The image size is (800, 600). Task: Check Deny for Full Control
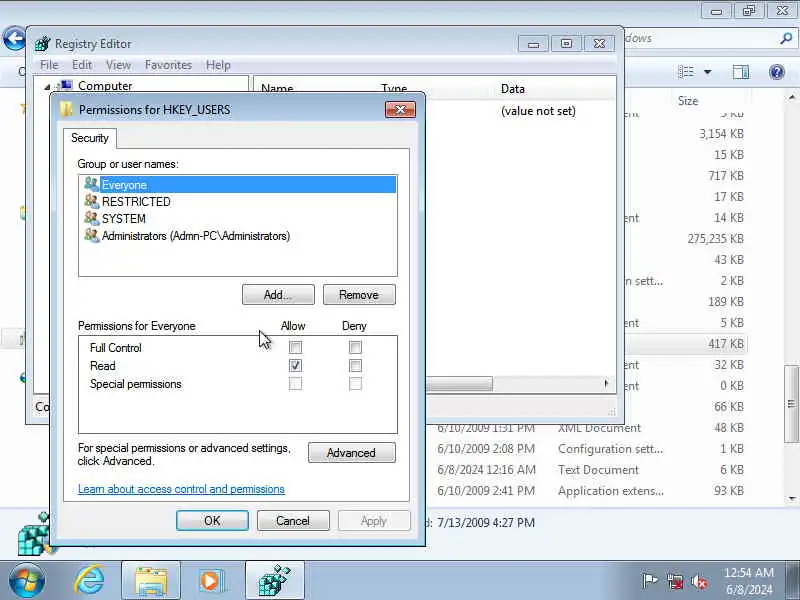tap(355, 347)
